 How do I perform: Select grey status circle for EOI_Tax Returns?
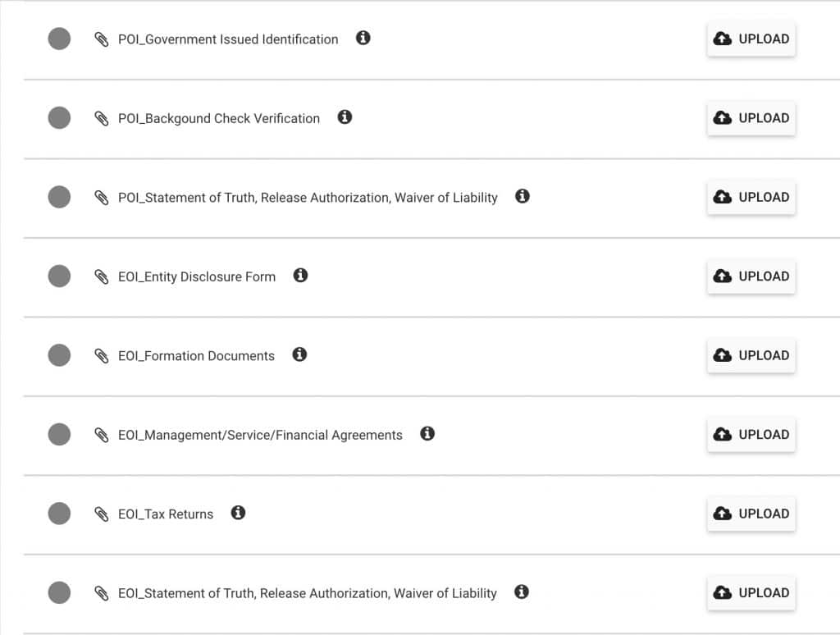click(59, 514)
